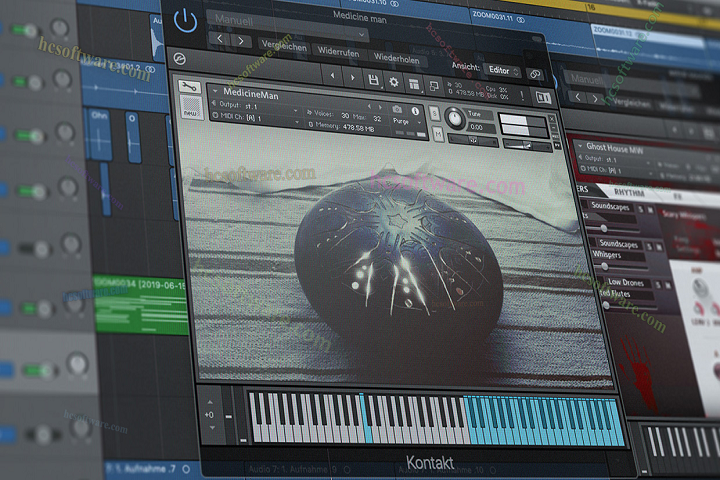The width and height of the screenshot is (720, 480).
Task: Select the green ZOOM0034 audio region
Action: pyautogui.click(x=140, y=304)
